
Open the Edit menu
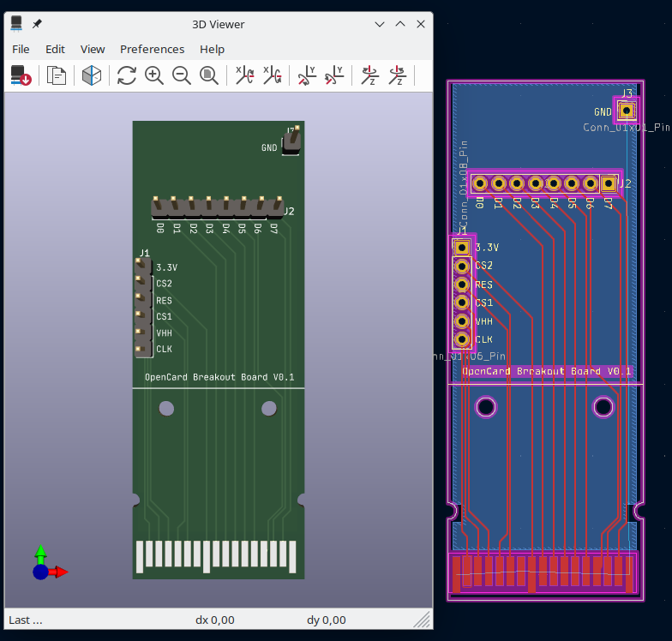coord(55,50)
